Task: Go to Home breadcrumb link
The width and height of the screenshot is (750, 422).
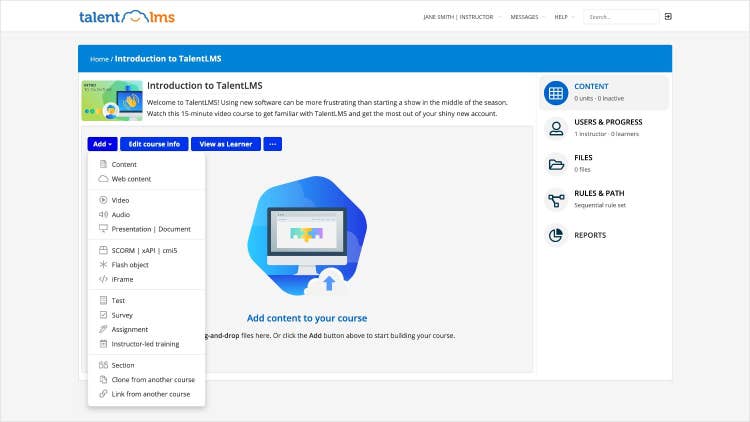Action: (99, 59)
